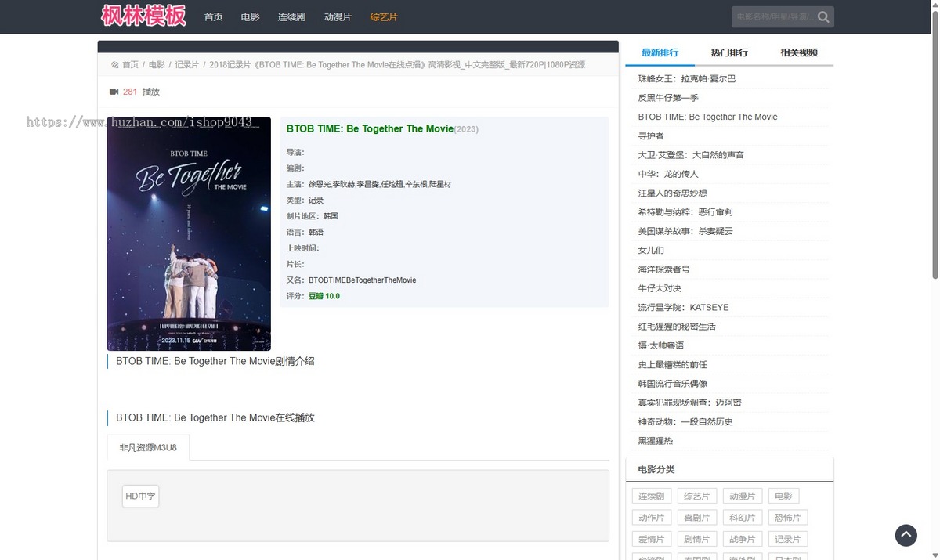Viewport: 940px width, 560px height.
Task: Click the video camera play-count icon
Action: pos(114,92)
